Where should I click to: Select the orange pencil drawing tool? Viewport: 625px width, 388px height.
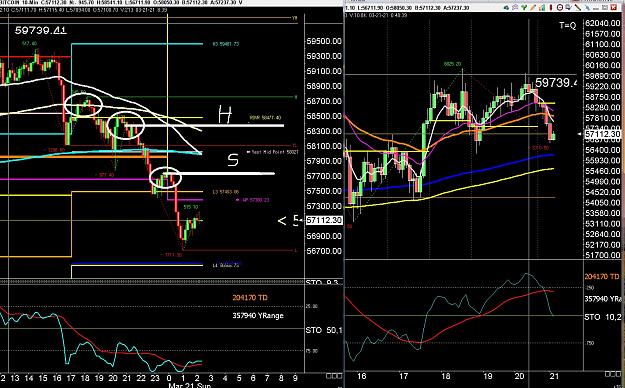click(x=533, y=7)
